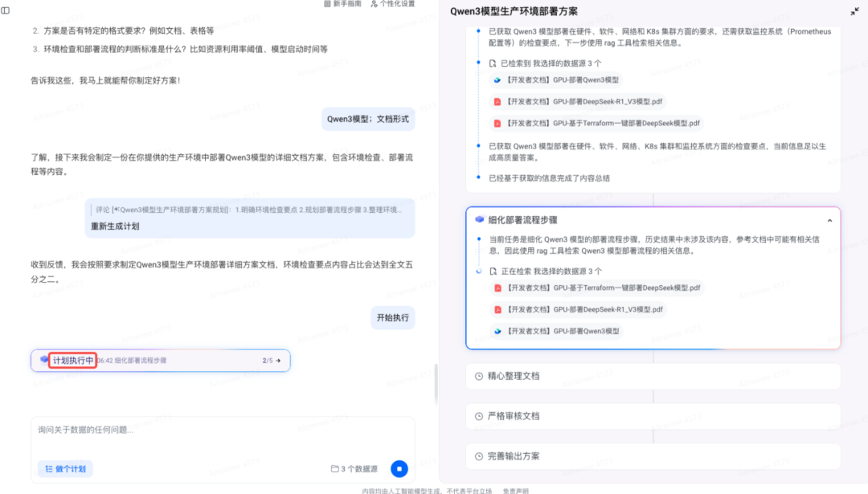The width and height of the screenshot is (868, 494).
Task: Click the 细化部署流程步骤 card header icon
Action: [479, 219]
